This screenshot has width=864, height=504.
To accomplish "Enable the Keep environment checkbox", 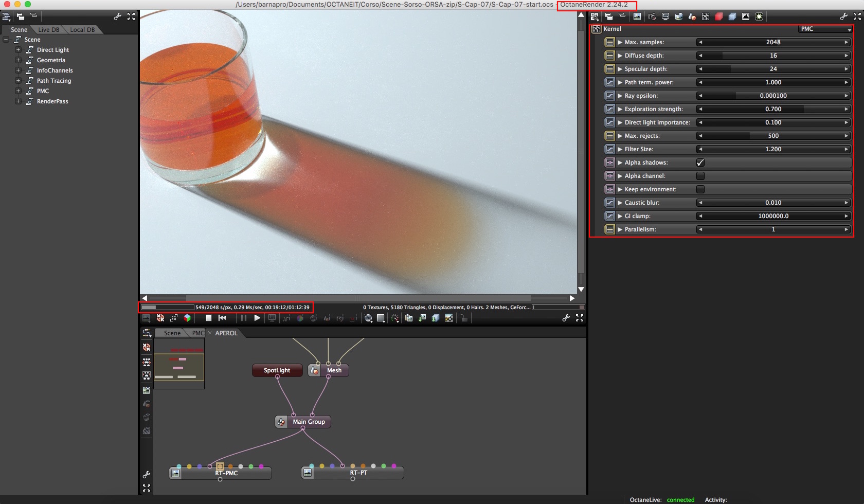I will tap(700, 189).
